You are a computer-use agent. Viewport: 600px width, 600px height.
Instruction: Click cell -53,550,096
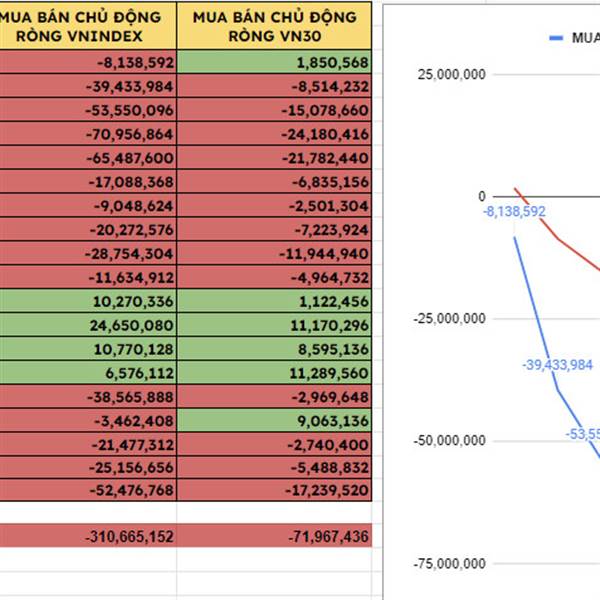coord(88,110)
